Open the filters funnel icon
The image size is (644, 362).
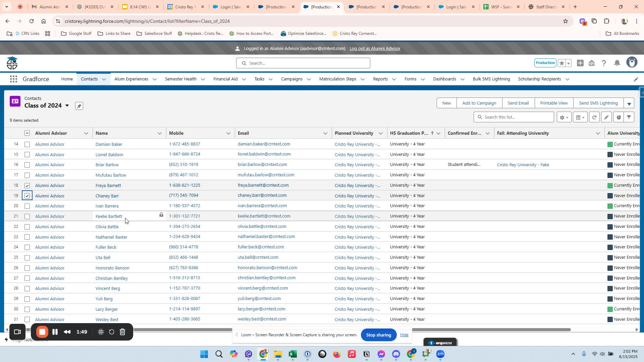[629, 117]
